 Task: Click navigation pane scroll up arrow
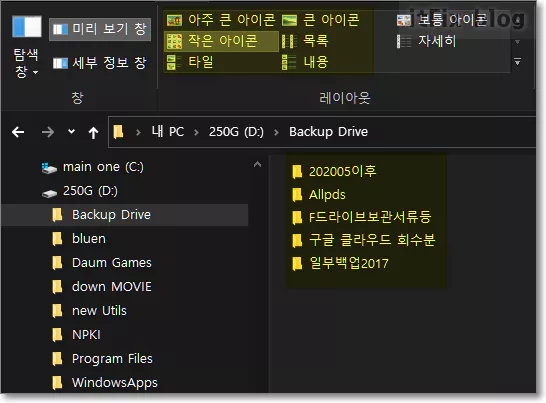tap(257, 164)
